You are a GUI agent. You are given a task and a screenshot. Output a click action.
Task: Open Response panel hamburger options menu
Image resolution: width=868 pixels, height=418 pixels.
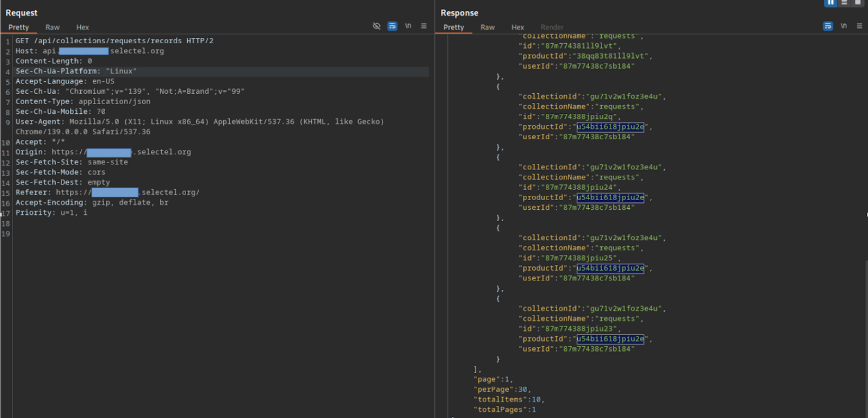pyautogui.click(x=859, y=26)
